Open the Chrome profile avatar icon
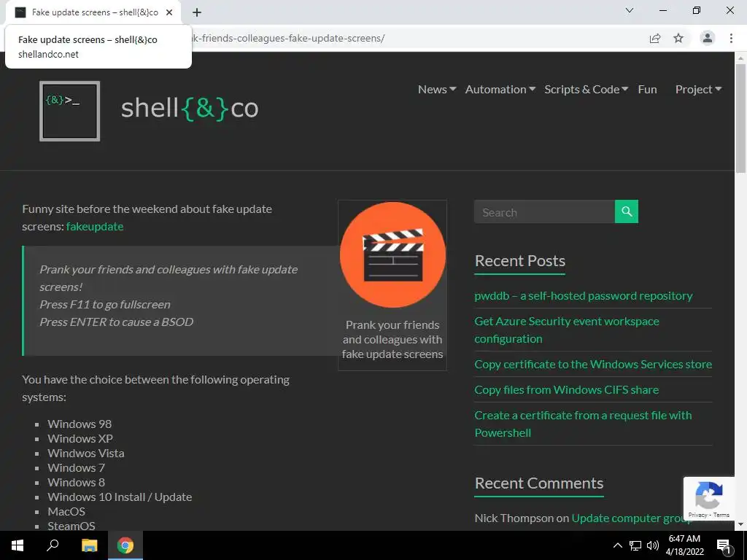Image resolution: width=747 pixels, height=560 pixels. [708, 38]
